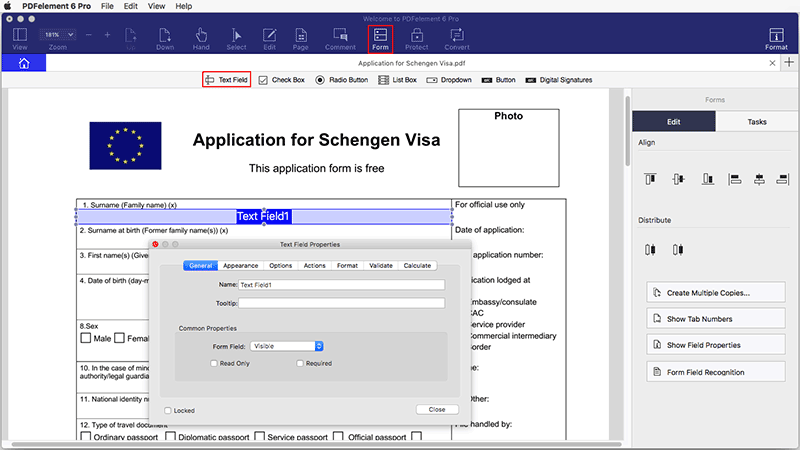Screen dimensions: 800x450
Task: Toggle the Locked checkbox
Action: [x=168, y=410]
